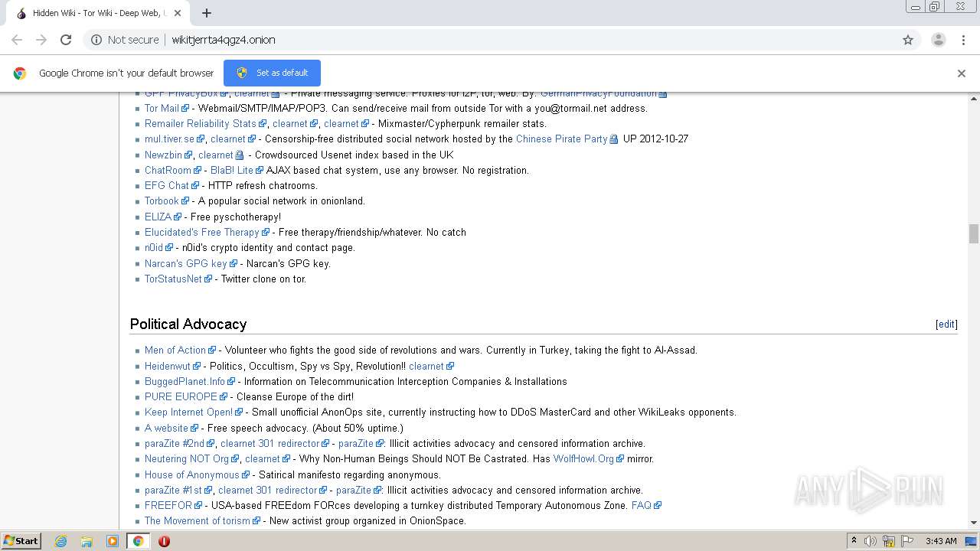Go back using the browser back arrow
Screen dimensions: 980x551
pyautogui.click(x=17, y=40)
